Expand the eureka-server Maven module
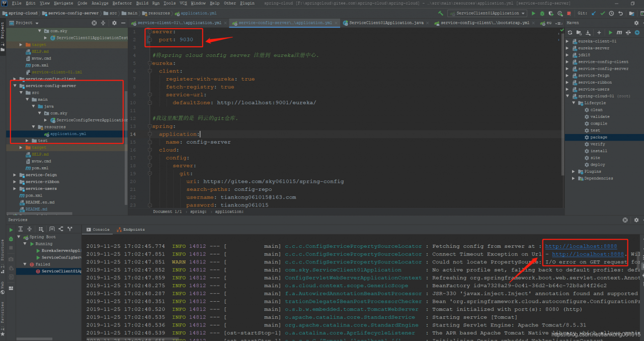 [568, 48]
